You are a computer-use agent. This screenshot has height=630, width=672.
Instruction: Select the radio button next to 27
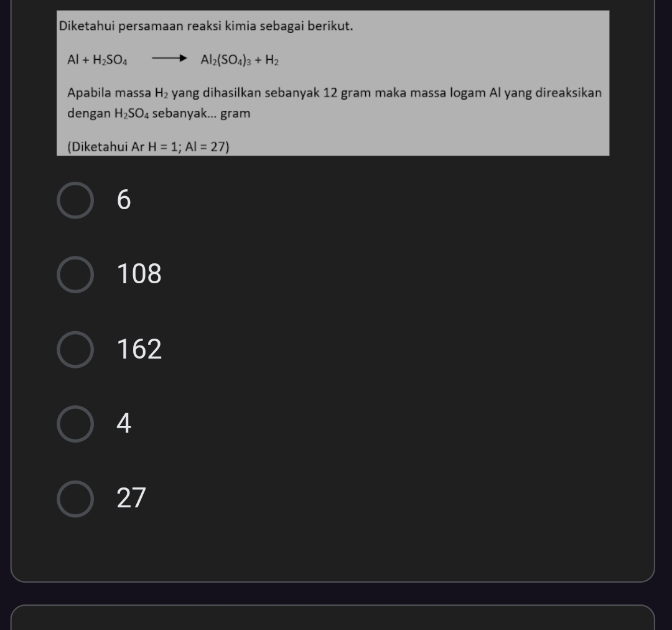click(x=75, y=499)
